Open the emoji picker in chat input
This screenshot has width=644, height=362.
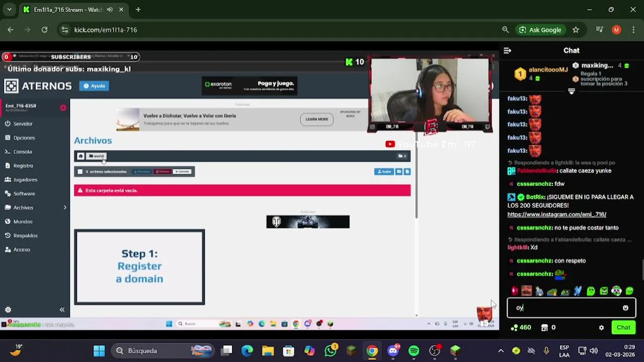[x=625, y=308]
